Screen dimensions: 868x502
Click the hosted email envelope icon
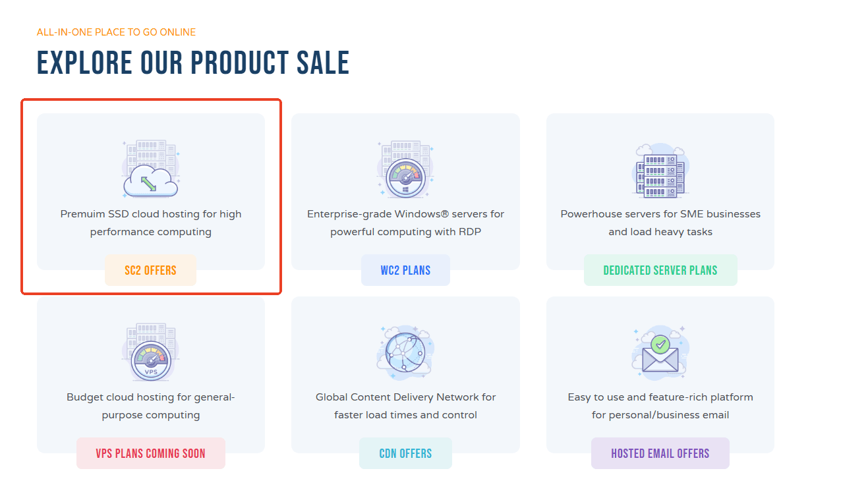tap(660, 352)
